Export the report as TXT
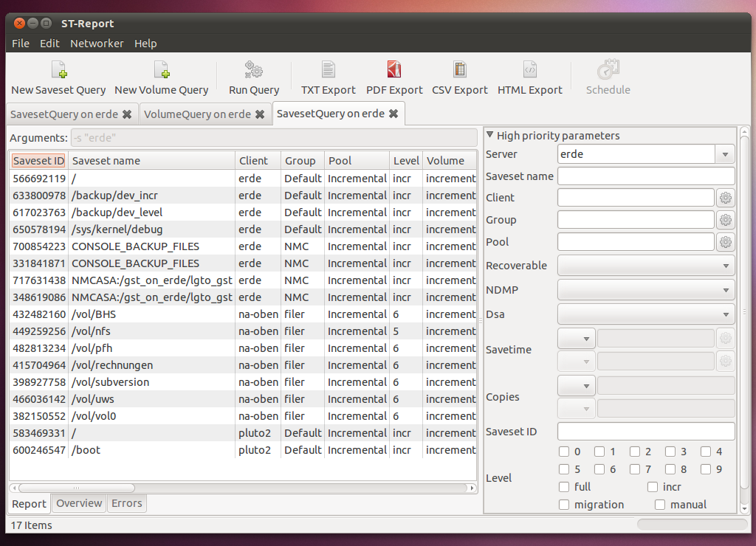The width and height of the screenshot is (756, 546). (329, 70)
